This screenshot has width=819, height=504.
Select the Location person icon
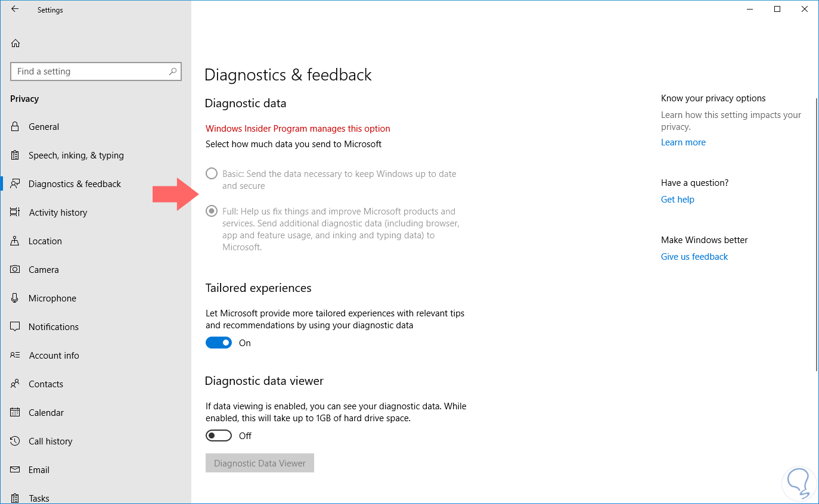15,241
